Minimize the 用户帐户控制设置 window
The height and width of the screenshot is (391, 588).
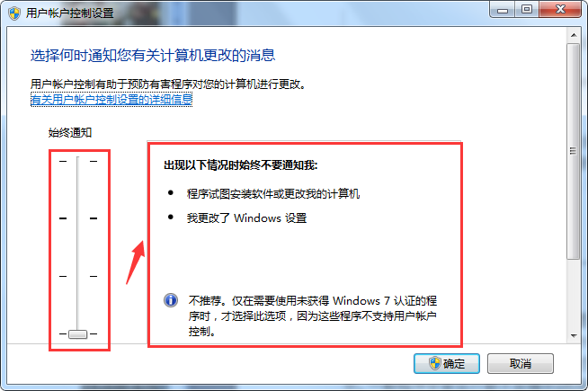click(x=502, y=10)
